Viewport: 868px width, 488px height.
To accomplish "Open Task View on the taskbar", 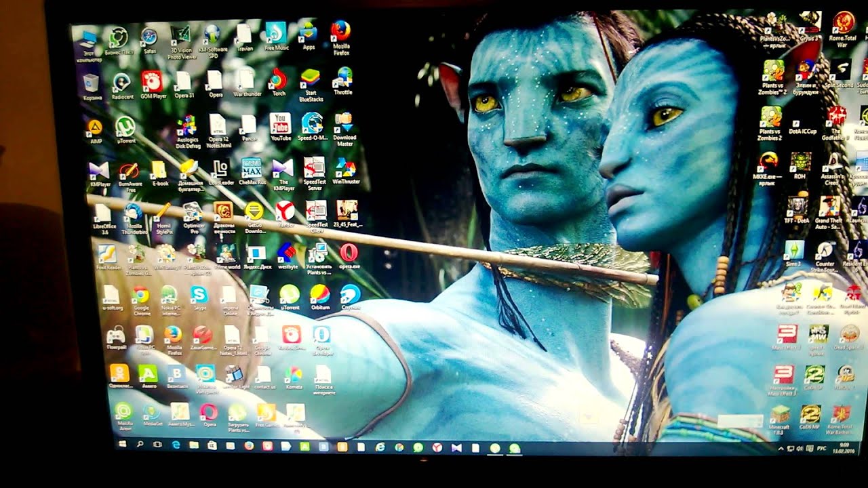I will 157,445.
